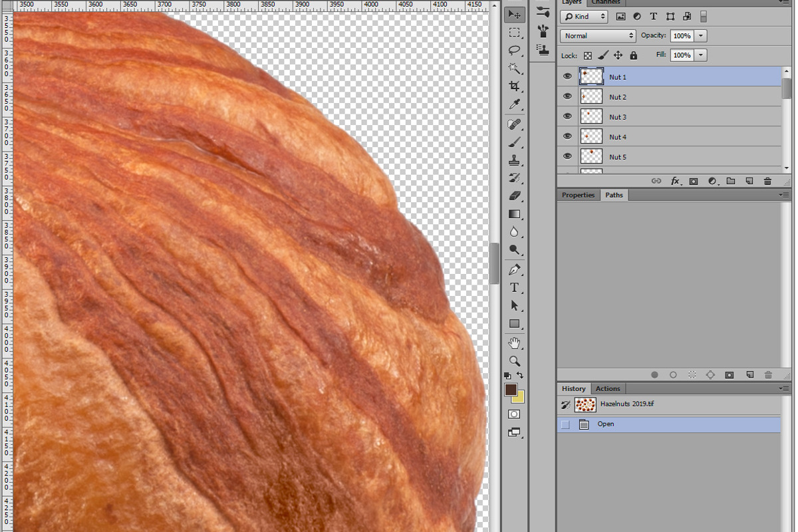
Task: Activate the Zoom tool
Action: click(514, 361)
